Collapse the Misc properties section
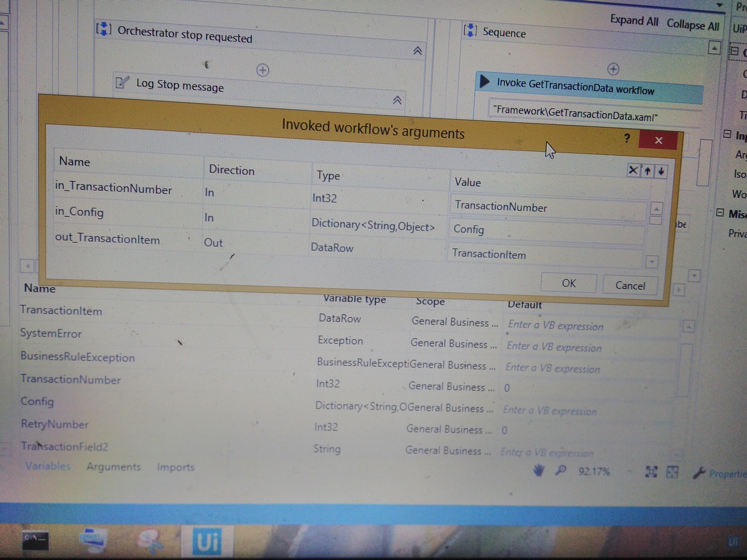The image size is (747, 560). [720, 213]
